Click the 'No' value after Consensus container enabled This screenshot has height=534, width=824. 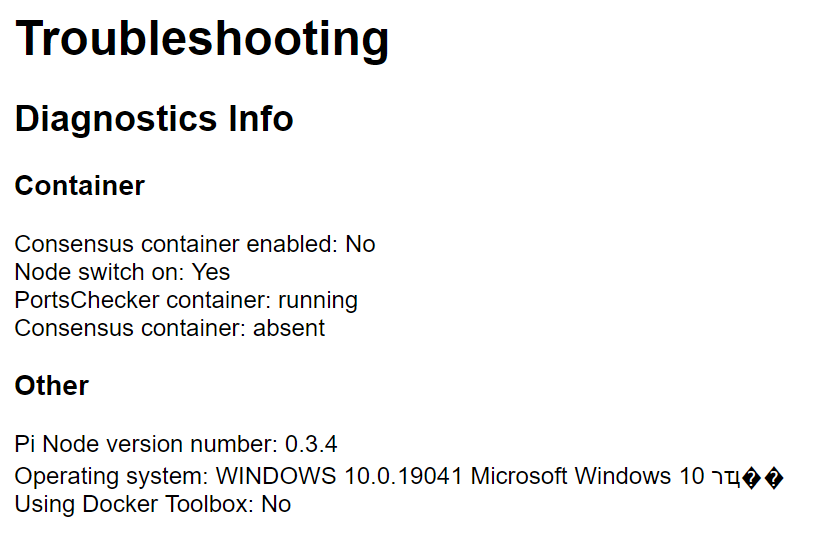(x=360, y=244)
